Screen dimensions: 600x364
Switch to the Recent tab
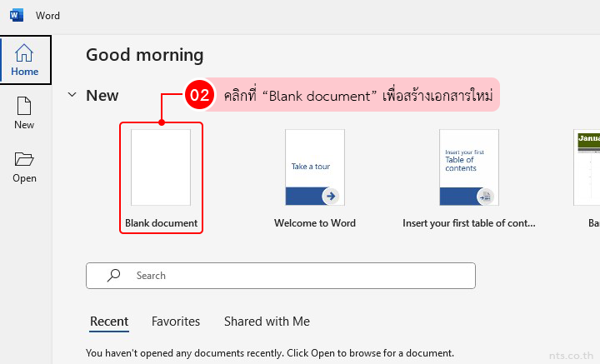coord(108,322)
